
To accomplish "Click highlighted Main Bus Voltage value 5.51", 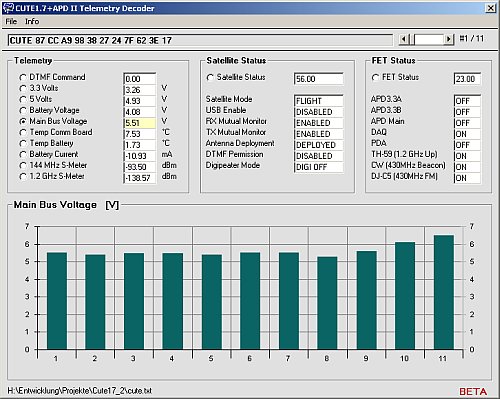I will 140,123.
